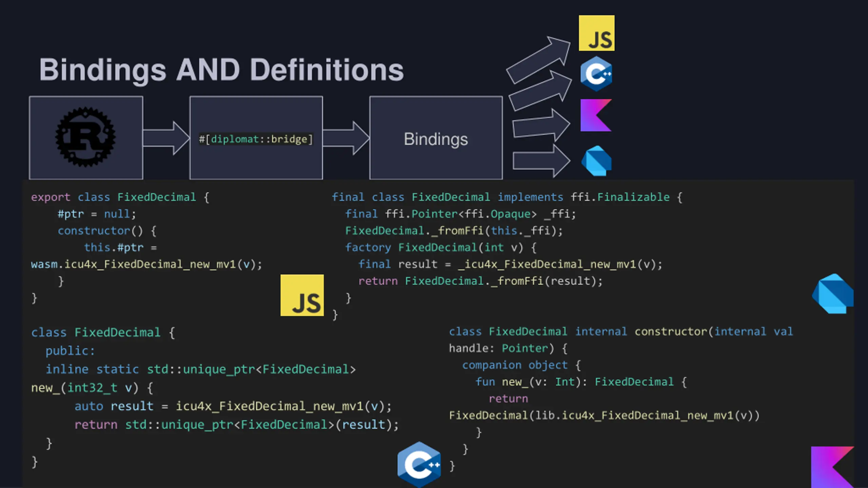Click the "Bindings AND Definitions" title
The width and height of the screenshot is (868, 488).
pos(221,70)
